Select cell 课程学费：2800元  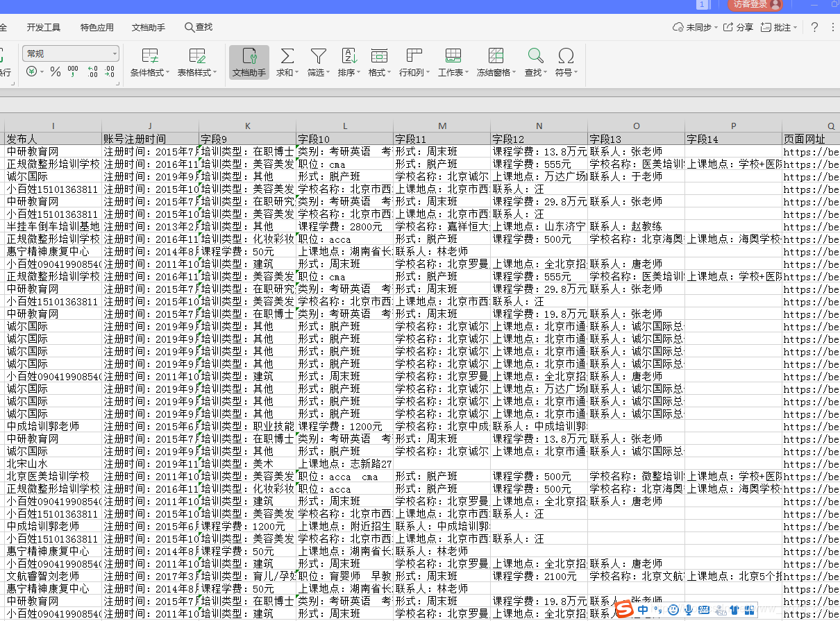[345, 227]
